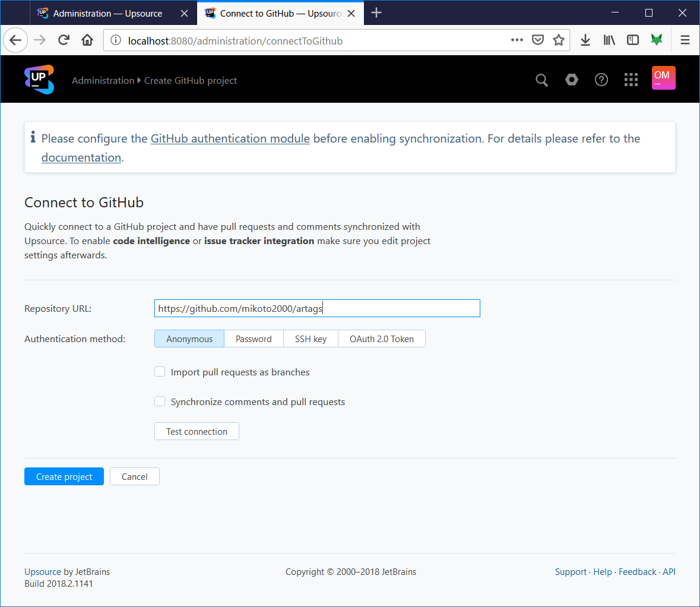The height and width of the screenshot is (607, 700).
Task: Check Synchronize comments and pull requests
Action: click(x=160, y=401)
